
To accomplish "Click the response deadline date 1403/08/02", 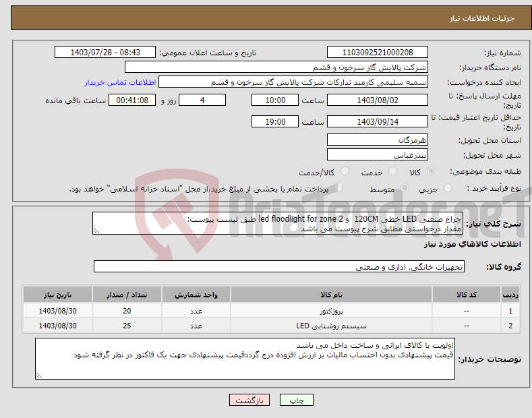I will [378, 100].
